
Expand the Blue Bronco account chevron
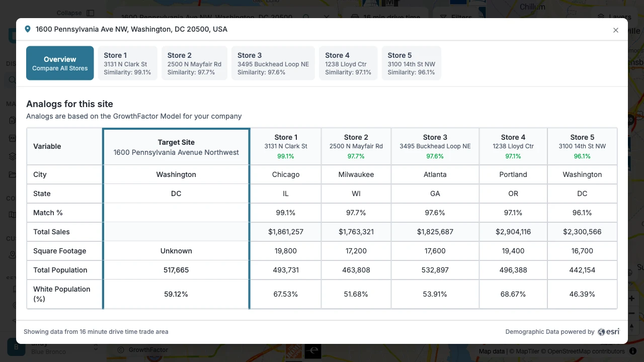pos(96,347)
